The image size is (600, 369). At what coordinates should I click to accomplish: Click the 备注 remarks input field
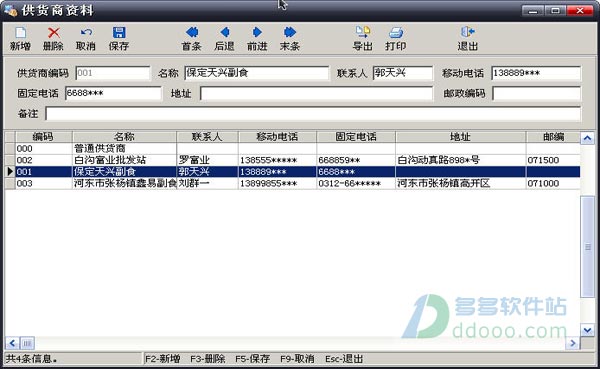click(x=313, y=114)
